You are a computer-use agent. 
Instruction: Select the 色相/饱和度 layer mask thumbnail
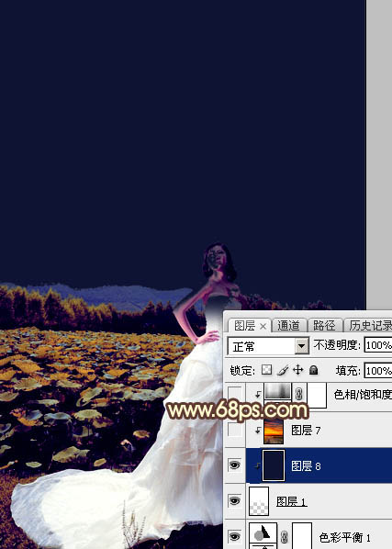[317, 395]
